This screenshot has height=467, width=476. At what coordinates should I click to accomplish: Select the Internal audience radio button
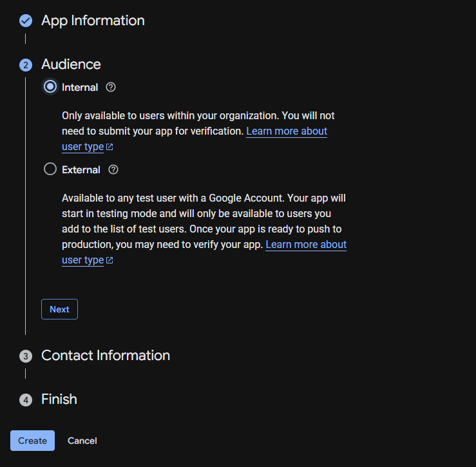(x=50, y=87)
